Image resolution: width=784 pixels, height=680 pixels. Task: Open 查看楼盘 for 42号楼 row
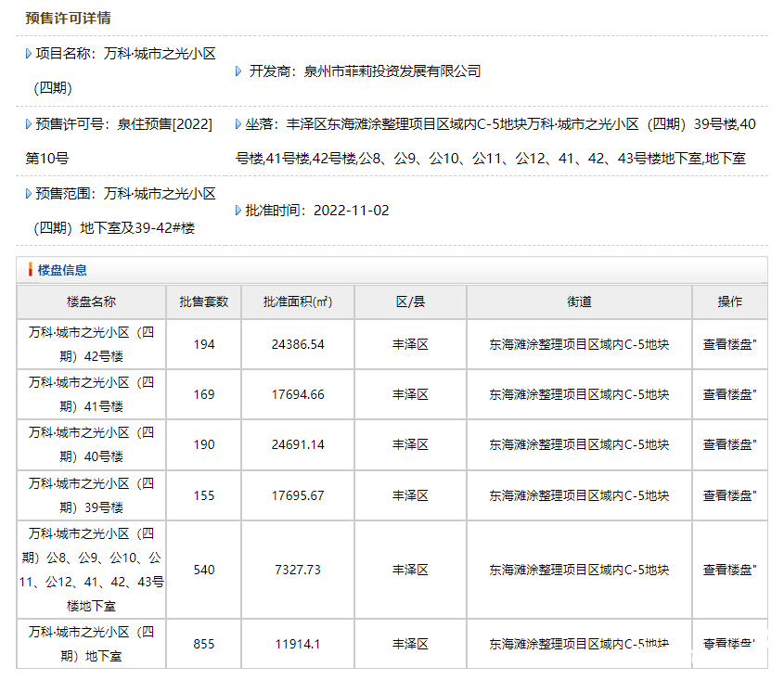729,344
